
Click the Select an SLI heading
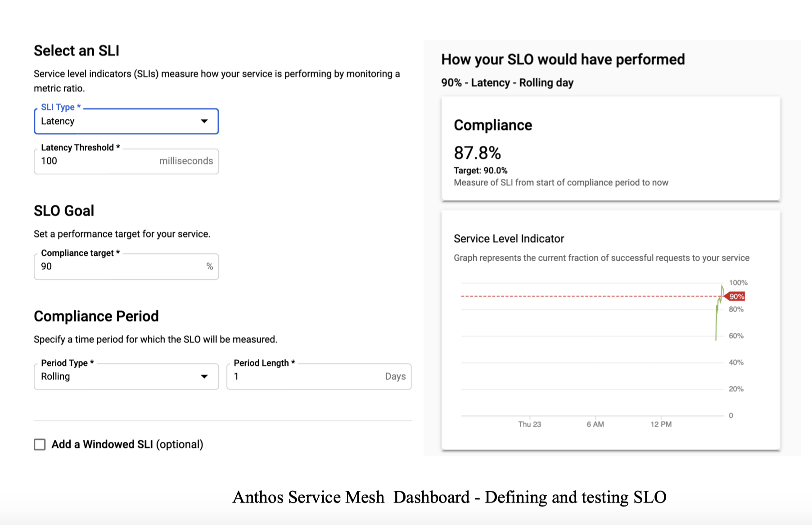click(x=77, y=50)
